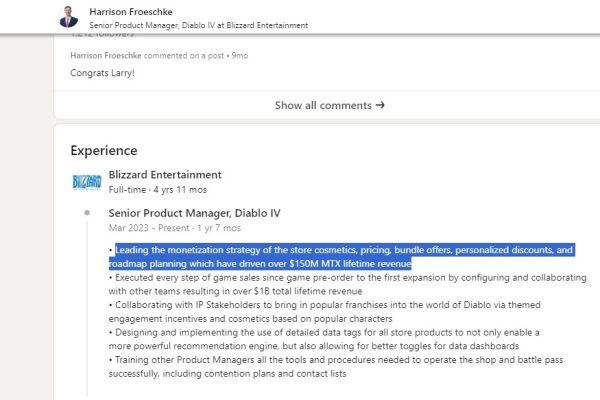Click the 'Designing and implementing' data tags bullet
The height and width of the screenshot is (400, 600).
pos(324,339)
